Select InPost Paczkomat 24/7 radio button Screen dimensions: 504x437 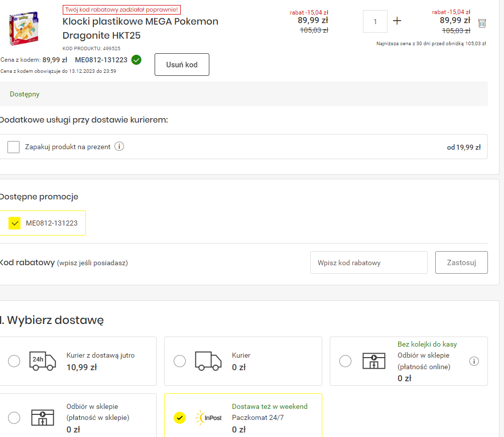[x=180, y=418]
